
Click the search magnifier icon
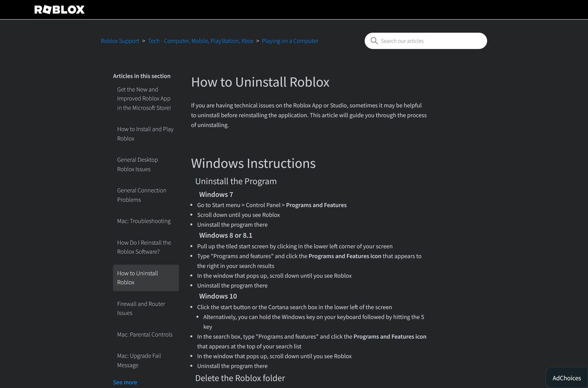(x=374, y=41)
